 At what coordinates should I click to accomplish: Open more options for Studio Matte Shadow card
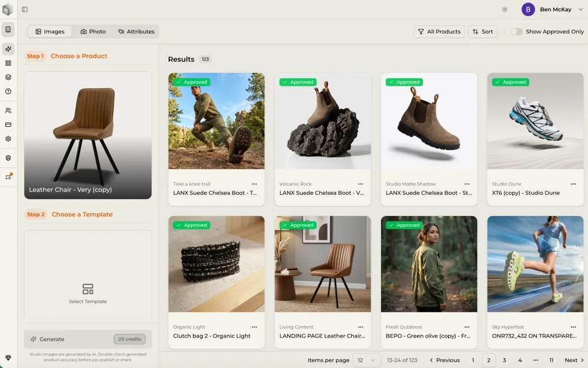point(467,184)
